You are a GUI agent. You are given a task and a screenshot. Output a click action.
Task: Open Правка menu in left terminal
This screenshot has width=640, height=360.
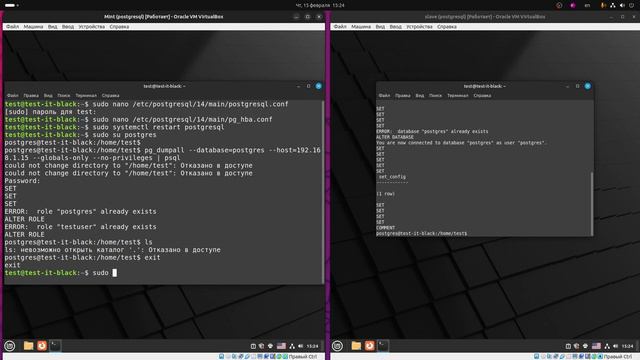tap(31, 96)
